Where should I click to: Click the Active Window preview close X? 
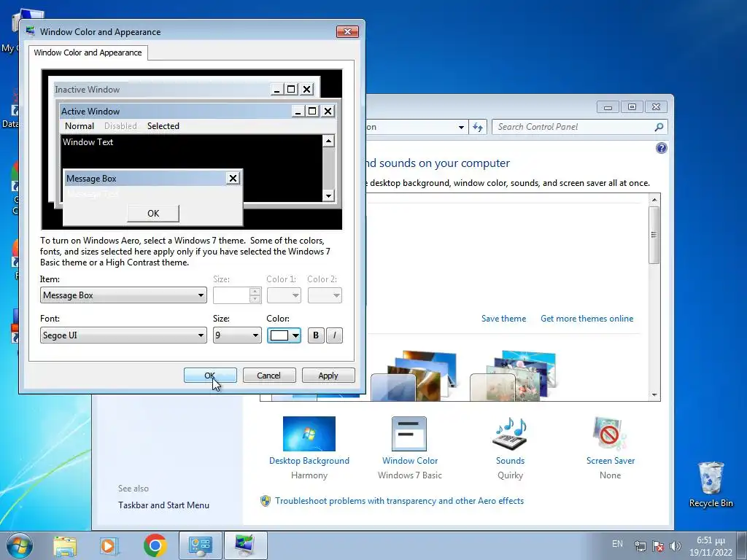328,111
